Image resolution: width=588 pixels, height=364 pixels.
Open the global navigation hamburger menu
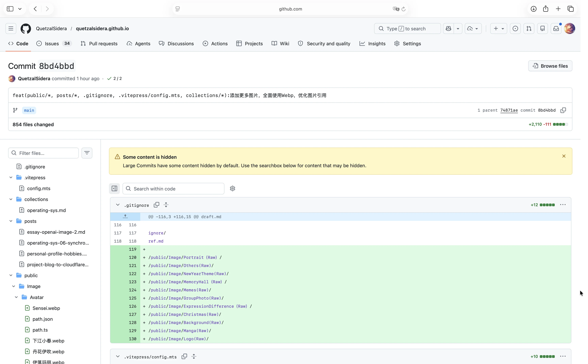pos(11,28)
